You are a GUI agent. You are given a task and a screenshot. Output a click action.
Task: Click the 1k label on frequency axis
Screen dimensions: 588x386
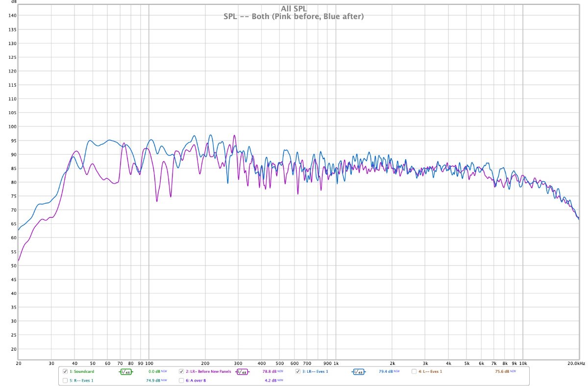(336, 364)
